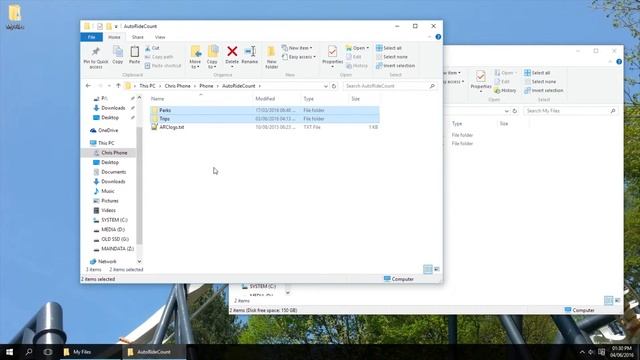
Task: Click This PC in the breadcrumb
Action: coord(147,86)
